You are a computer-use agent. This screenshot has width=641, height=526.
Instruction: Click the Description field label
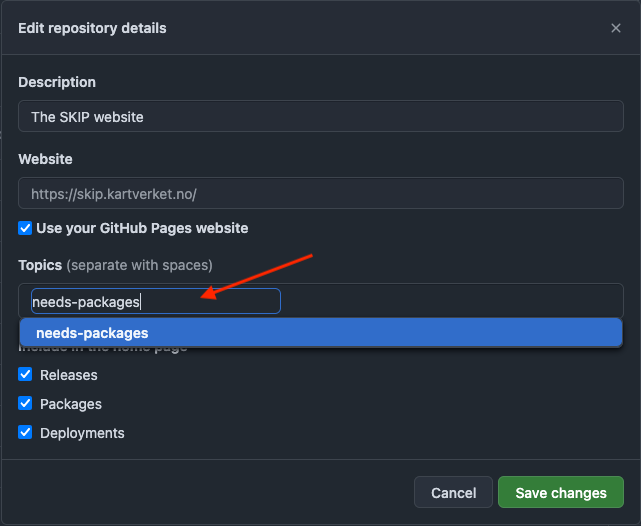57,82
